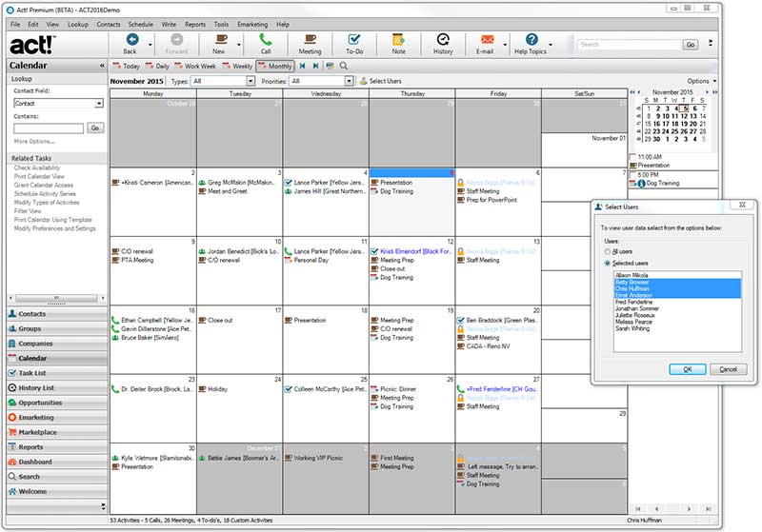The image size is (762, 532).
Task: Click the To-Do toolbar icon
Action: pos(354,39)
